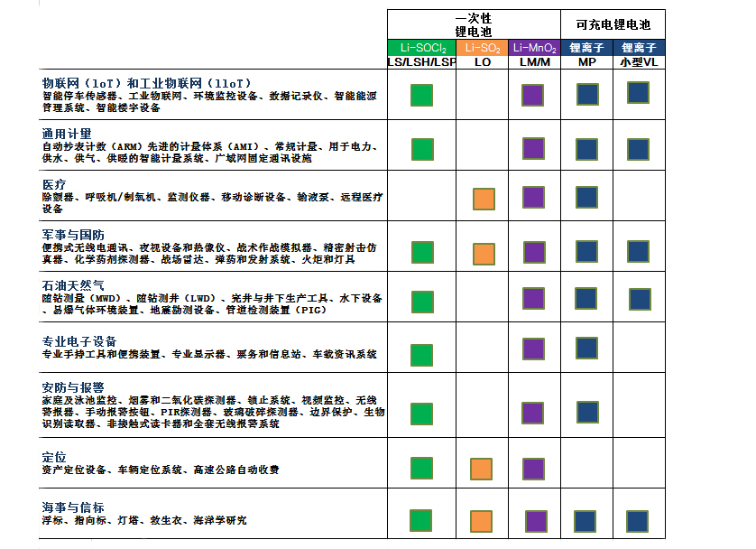This screenshot has width=756, height=549.
Task: Click green square in the 物联网 row
Action: [422, 95]
